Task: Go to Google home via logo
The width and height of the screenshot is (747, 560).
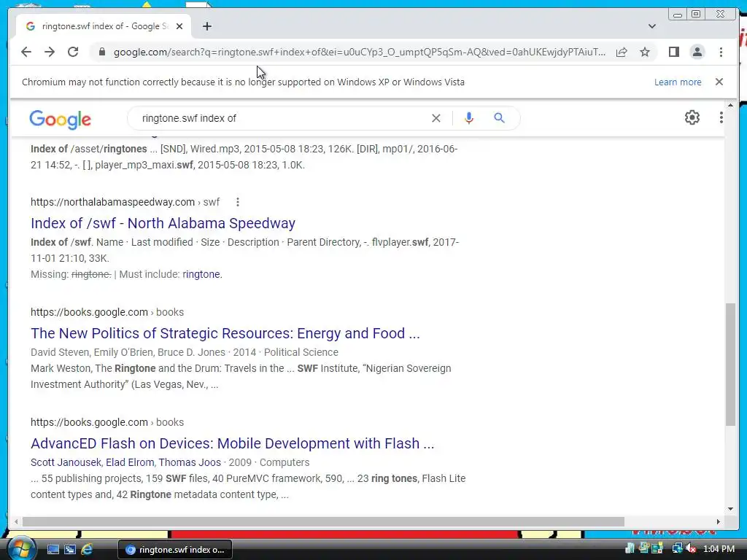Action: [60, 119]
